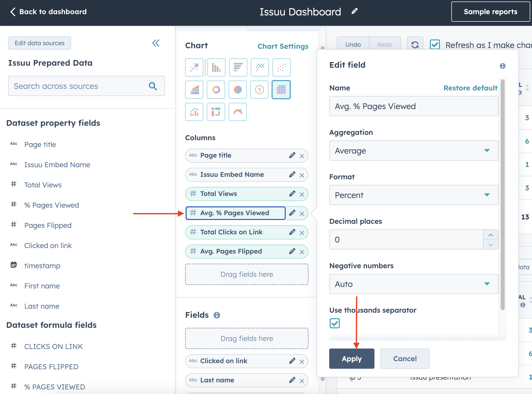The width and height of the screenshot is (532, 394).
Task: Click the Search across sources field
Action: click(86, 86)
